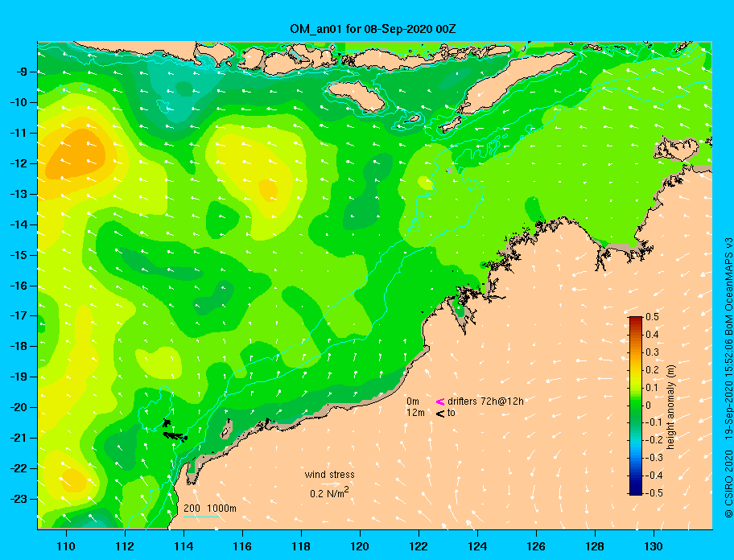Click latitude axis label -14
The height and width of the screenshot is (560, 734).
click(19, 224)
